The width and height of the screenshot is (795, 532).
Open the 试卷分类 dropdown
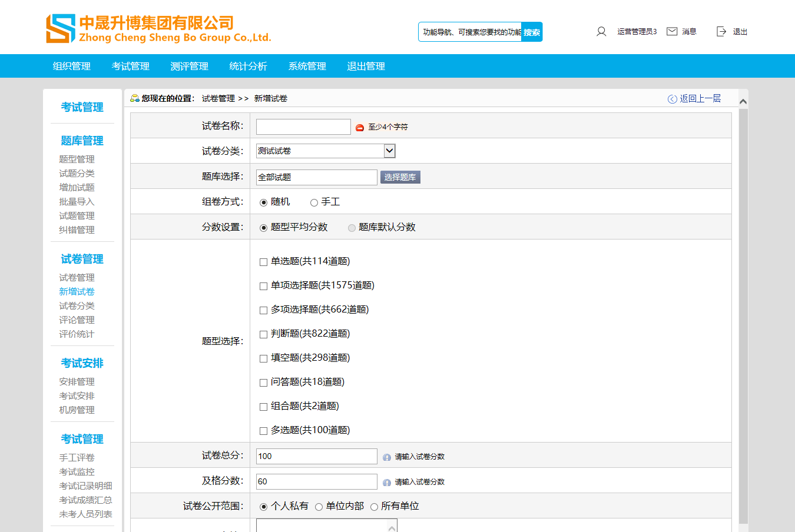click(x=326, y=151)
